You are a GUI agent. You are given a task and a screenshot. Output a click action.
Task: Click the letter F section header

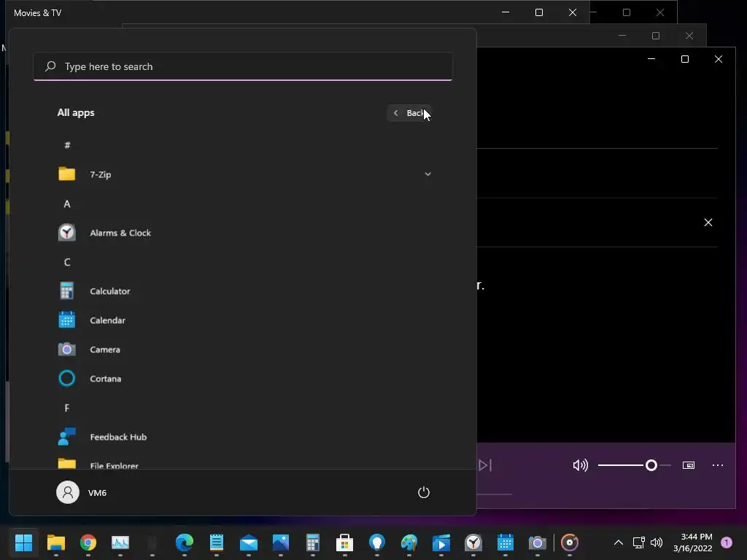(67, 408)
